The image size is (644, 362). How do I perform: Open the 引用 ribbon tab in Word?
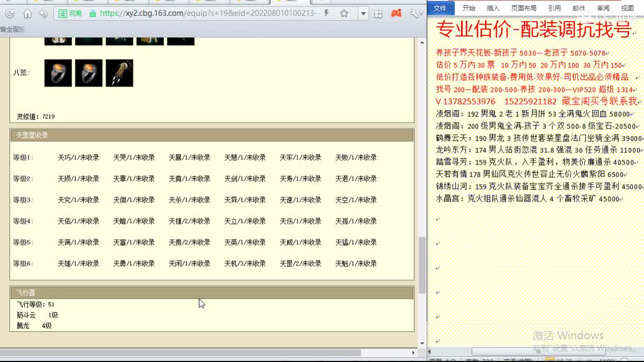pyautogui.click(x=554, y=8)
